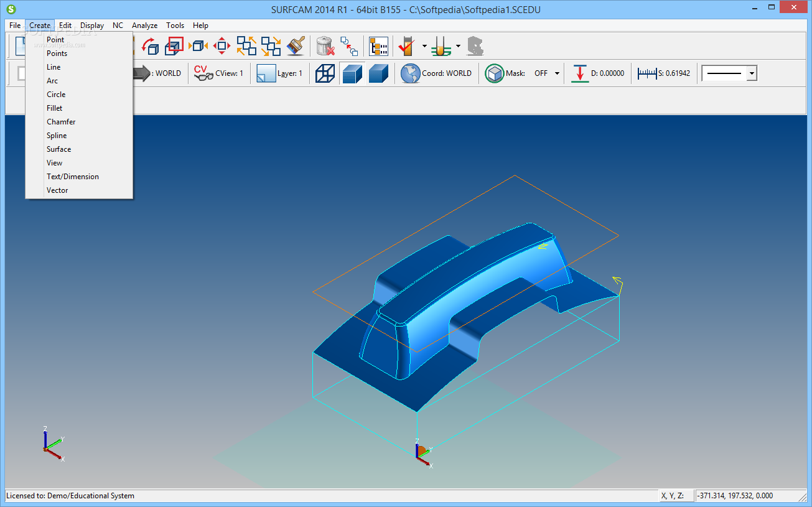Click the zoom window red box icon
The width and height of the screenshot is (812, 507).
click(174, 46)
